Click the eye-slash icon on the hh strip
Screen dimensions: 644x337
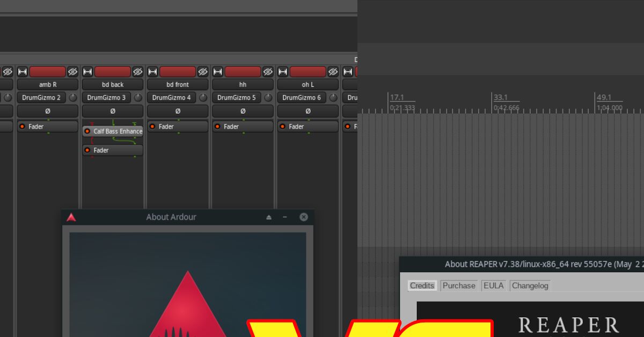[267, 71]
